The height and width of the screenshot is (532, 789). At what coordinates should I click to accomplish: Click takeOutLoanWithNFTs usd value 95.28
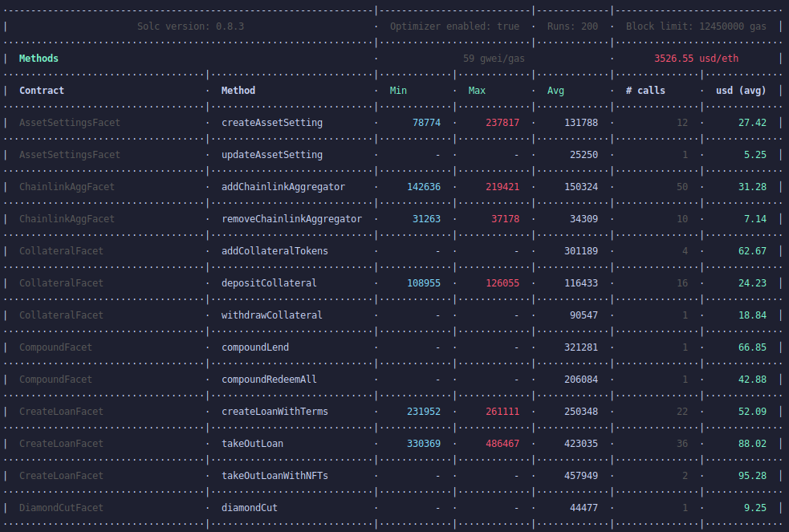pos(752,476)
